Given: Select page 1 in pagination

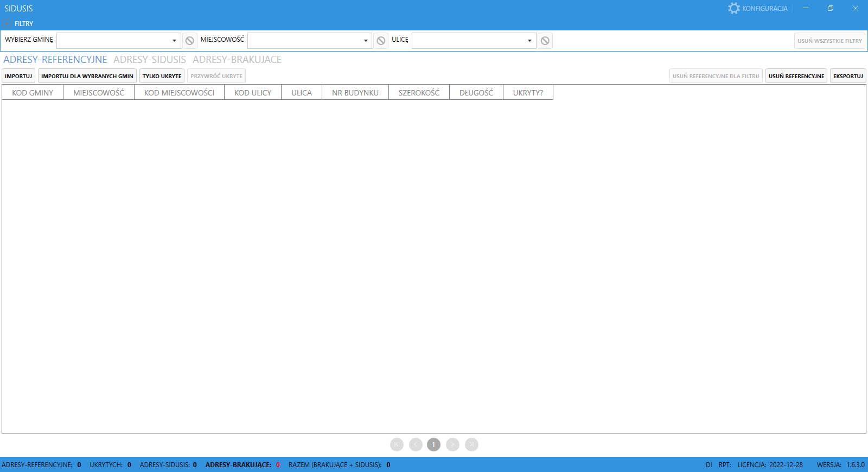Looking at the screenshot, I should click(433, 445).
